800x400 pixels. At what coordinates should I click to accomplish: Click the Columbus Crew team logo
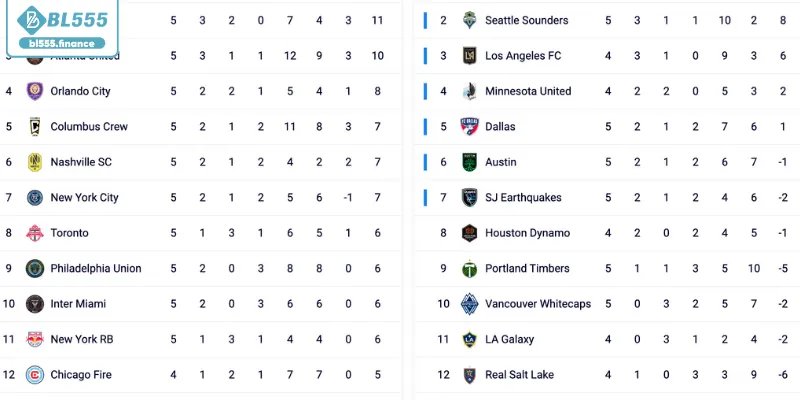pos(35,127)
